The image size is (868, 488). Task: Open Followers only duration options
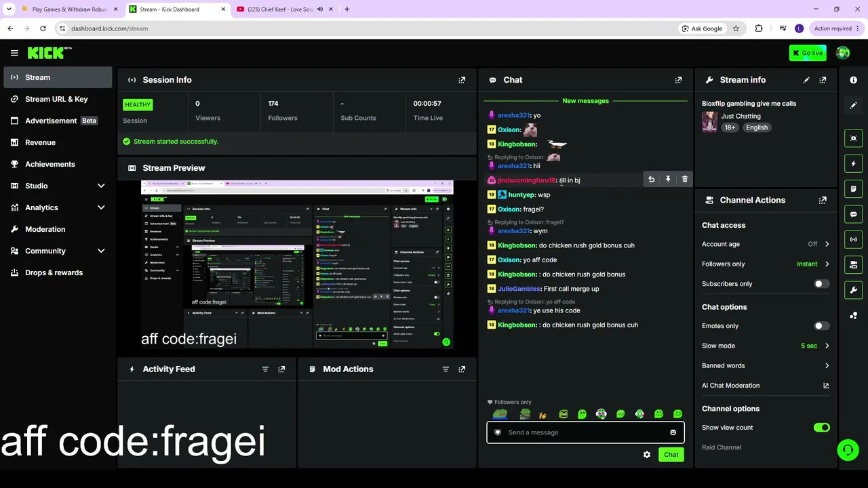point(766,264)
